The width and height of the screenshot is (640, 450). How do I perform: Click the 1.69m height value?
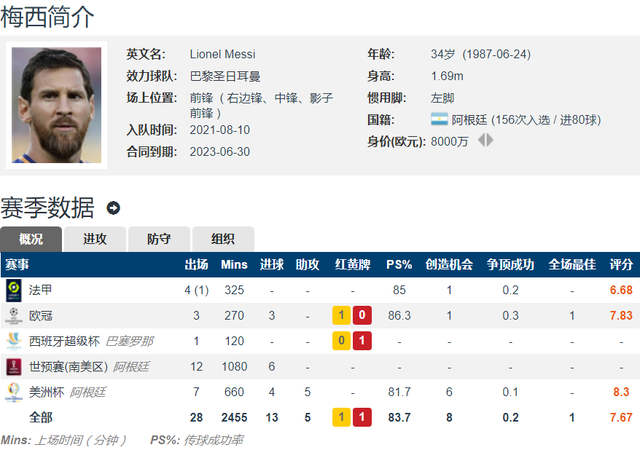pyautogui.click(x=447, y=76)
